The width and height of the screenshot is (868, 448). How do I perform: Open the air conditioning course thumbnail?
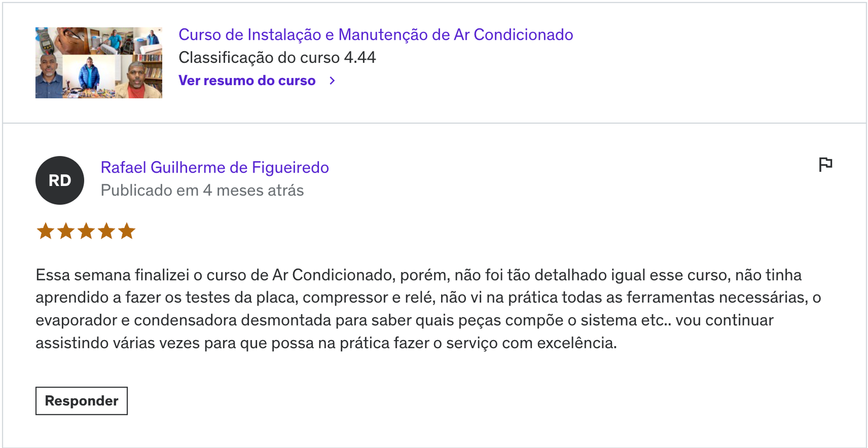[x=99, y=63]
